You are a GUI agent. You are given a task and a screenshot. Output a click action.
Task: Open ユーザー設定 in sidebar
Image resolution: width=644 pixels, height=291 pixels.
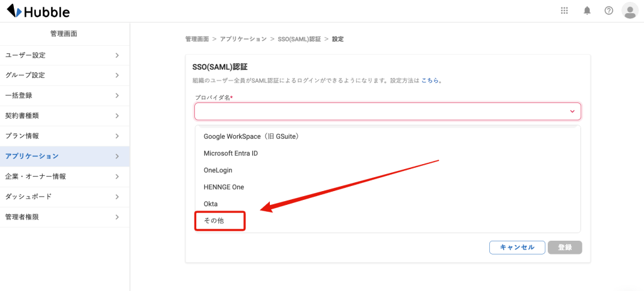65,55
